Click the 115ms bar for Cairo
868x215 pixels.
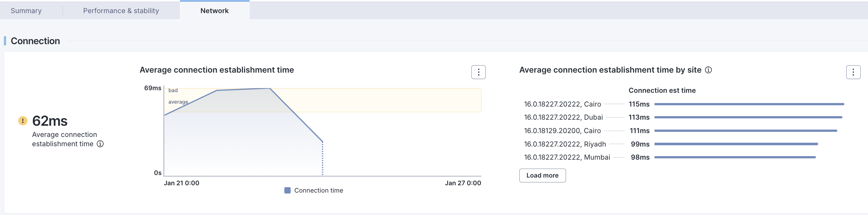click(x=749, y=104)
